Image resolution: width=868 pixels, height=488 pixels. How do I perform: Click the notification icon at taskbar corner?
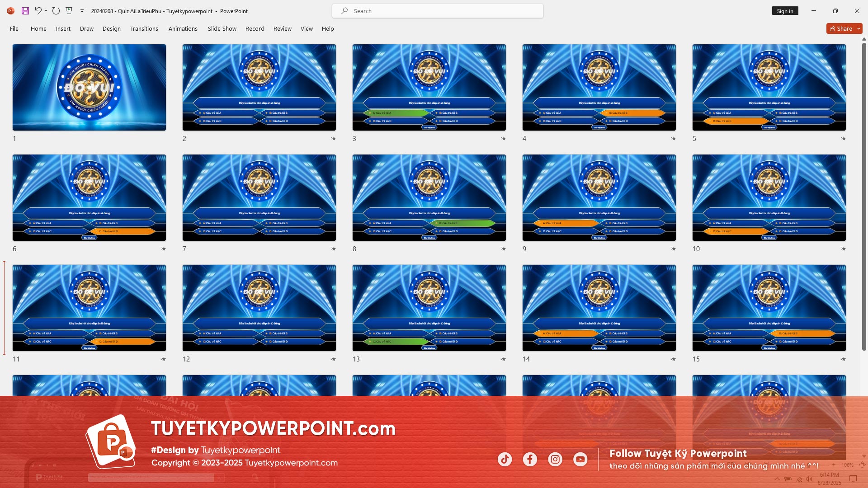pos(853,479)
